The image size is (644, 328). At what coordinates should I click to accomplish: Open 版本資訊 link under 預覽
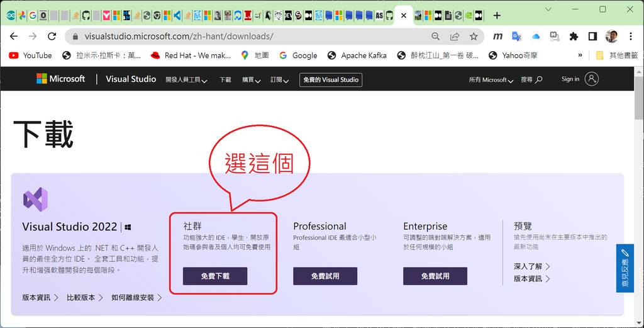click(532, 279)
